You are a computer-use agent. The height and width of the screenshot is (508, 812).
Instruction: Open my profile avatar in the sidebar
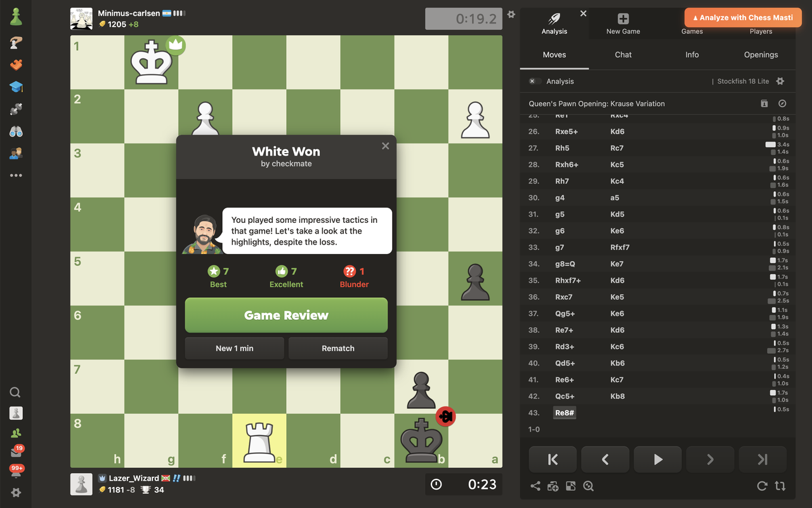16,413
